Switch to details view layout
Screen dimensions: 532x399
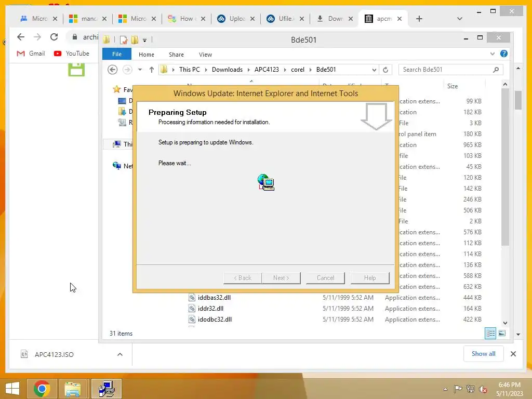pyautogui.click(x=490, y=334)
